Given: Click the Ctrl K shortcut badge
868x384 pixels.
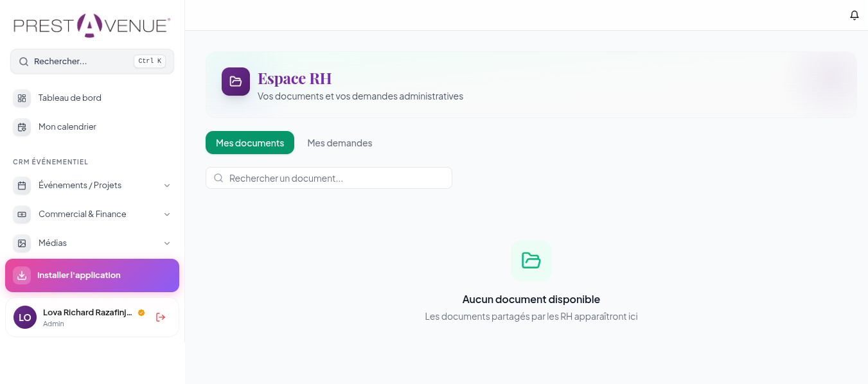Looking at the screenshot, I should 150,62.
